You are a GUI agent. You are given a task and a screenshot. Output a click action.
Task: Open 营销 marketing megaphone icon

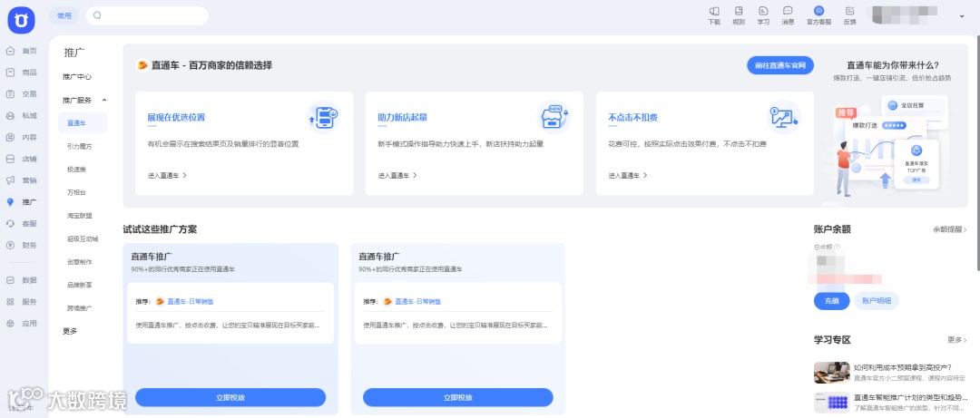pos(10,180)
